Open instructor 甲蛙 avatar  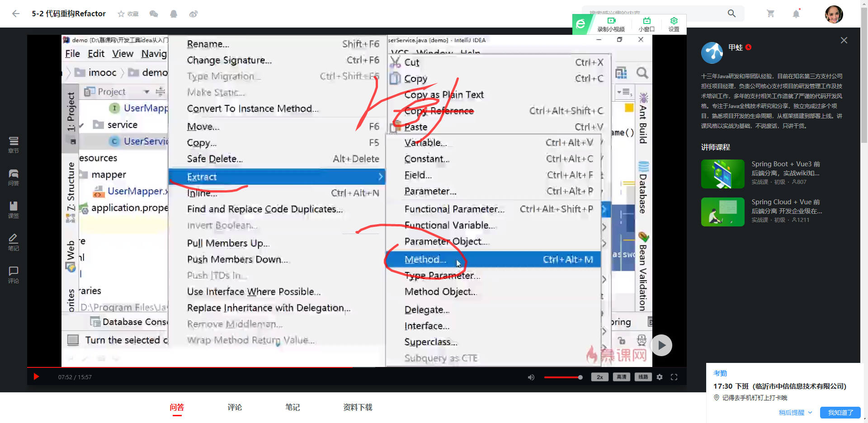(712, 53)
